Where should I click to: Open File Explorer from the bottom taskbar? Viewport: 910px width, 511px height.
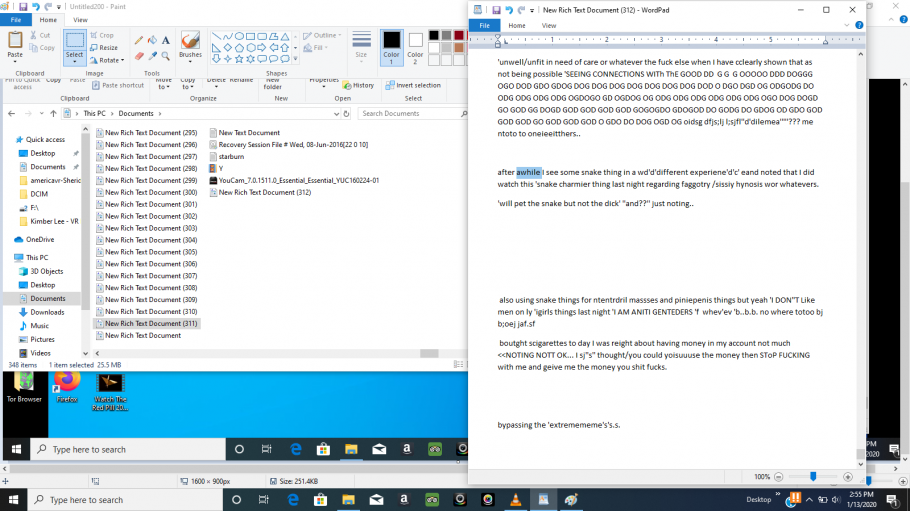click(x=348, y=499)
